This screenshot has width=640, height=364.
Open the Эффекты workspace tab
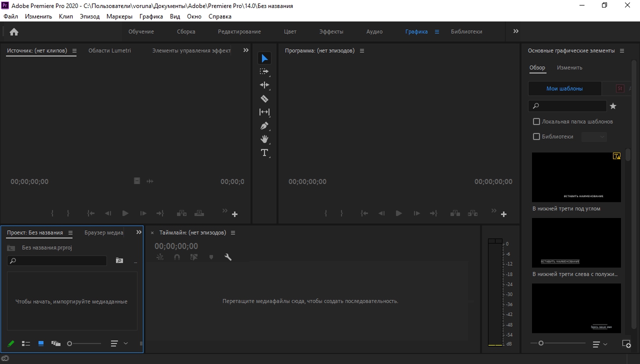click(331, 31)
